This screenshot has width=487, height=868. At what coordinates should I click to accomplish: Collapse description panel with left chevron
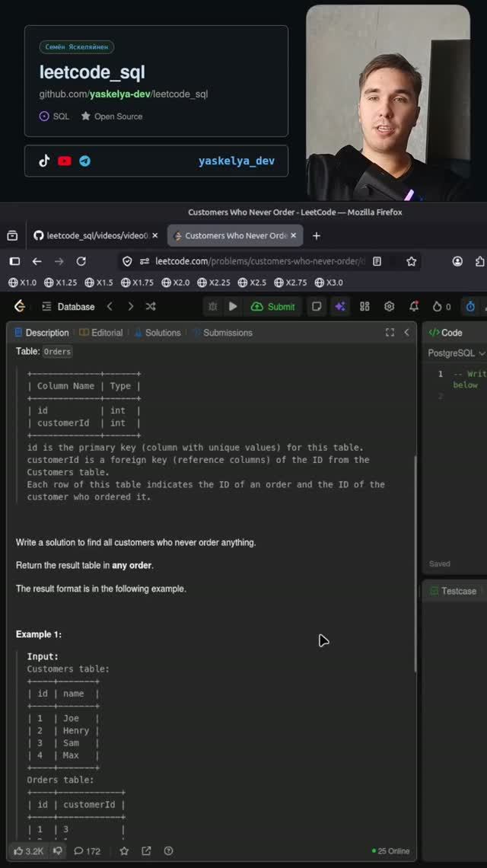pyautogui.click(x=407, y=332)
